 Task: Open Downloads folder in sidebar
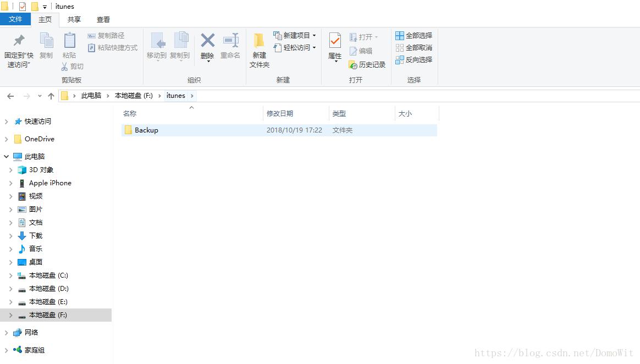pyautogui.click(x=31, y=235)
